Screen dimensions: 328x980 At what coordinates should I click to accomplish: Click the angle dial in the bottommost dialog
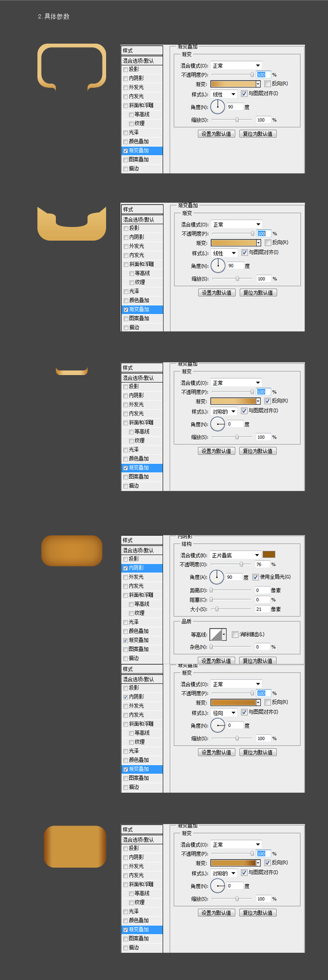point(218,886)
